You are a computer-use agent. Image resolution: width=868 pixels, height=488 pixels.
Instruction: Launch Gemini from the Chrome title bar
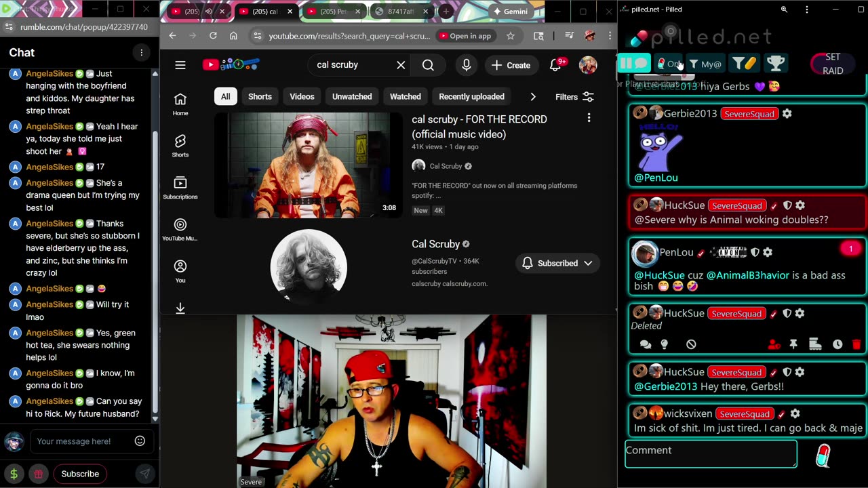[x=510, y=12]
